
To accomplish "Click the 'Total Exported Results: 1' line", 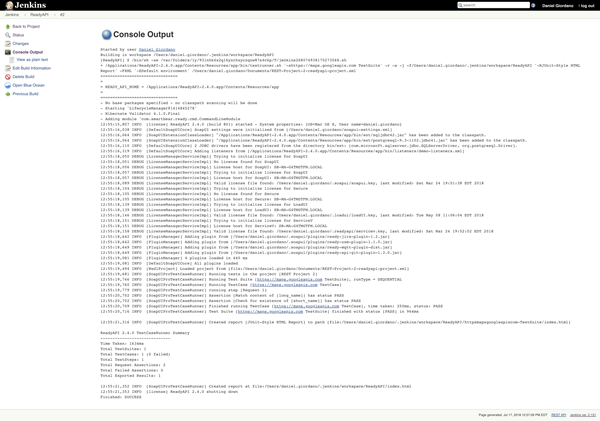I will coord(130,376).
